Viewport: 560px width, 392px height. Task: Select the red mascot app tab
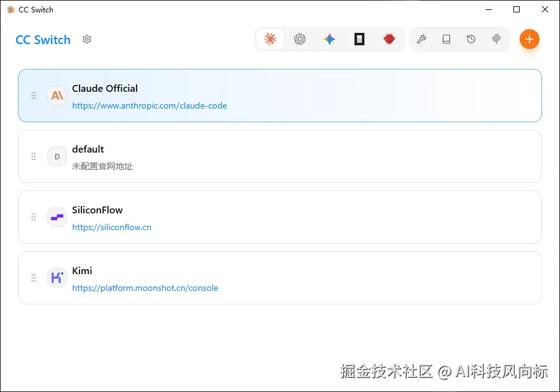[389, 39]
